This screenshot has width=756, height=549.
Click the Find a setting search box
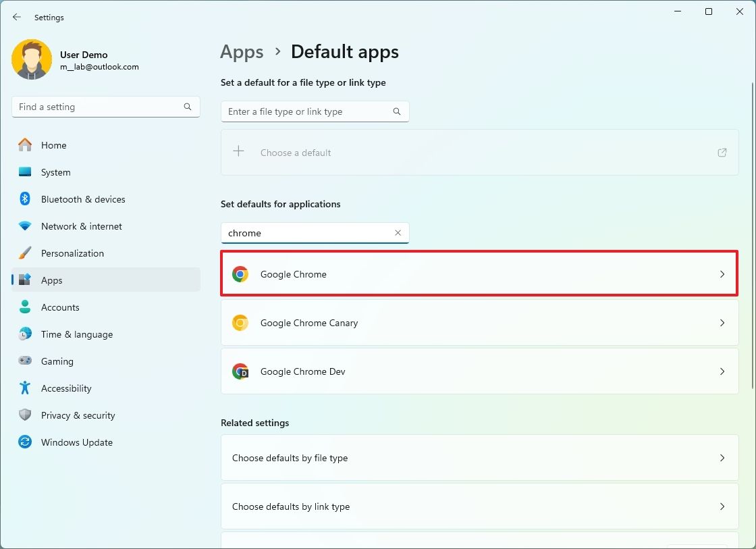point(105,107)
